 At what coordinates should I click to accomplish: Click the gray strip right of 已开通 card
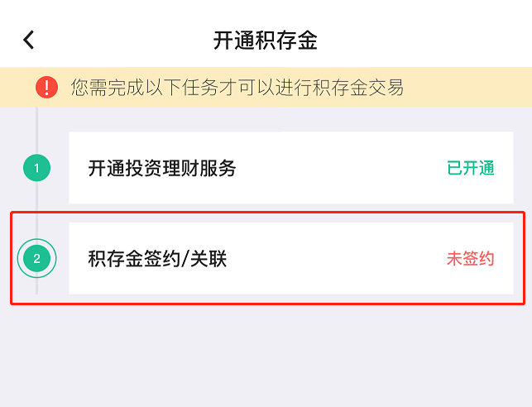522,169
